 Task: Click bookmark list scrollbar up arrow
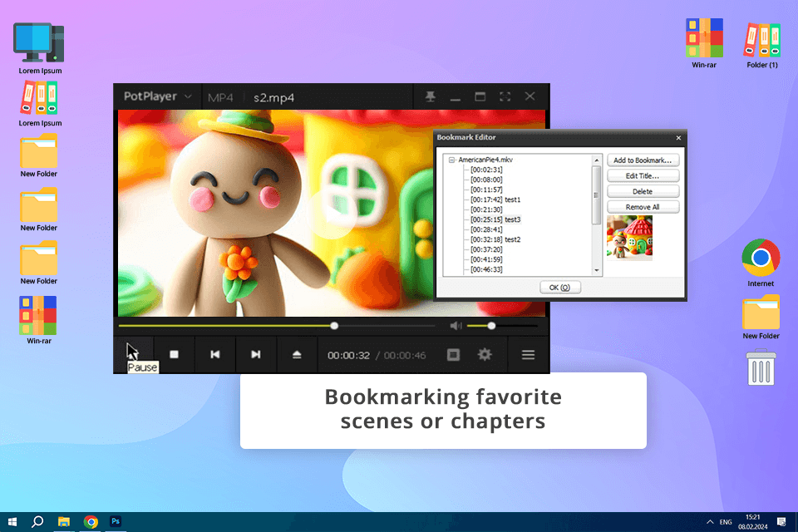tap(597, 160)
